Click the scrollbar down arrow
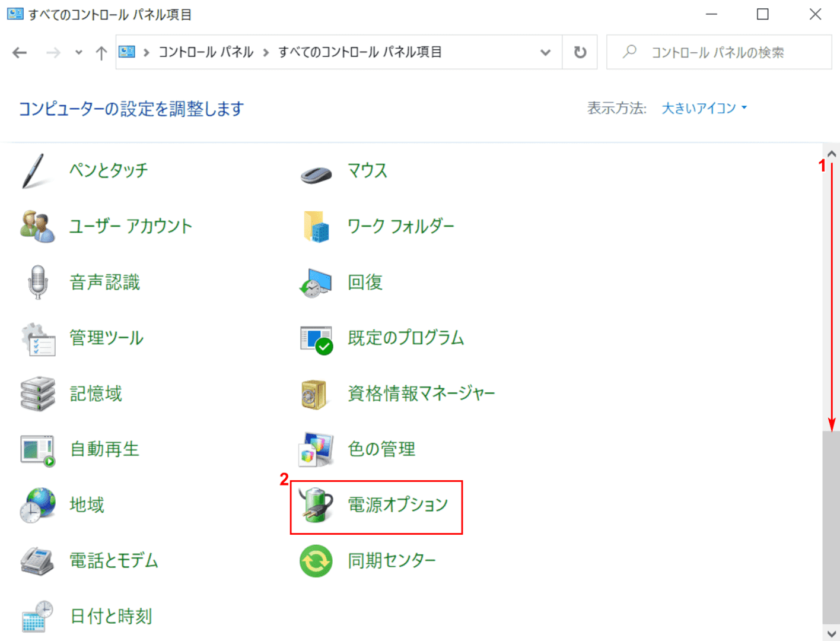The image size is (840, 641). pos(831,633)
